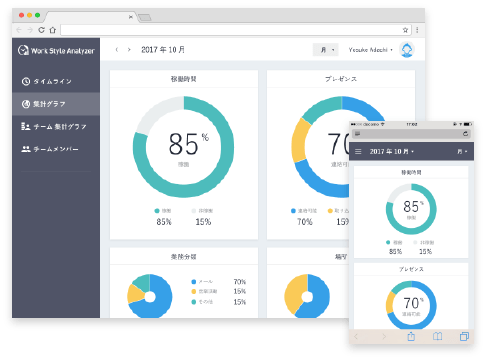486x360 pixels.
Task: Open the hamburger menu on the mobile view
Action: [358, 151]
